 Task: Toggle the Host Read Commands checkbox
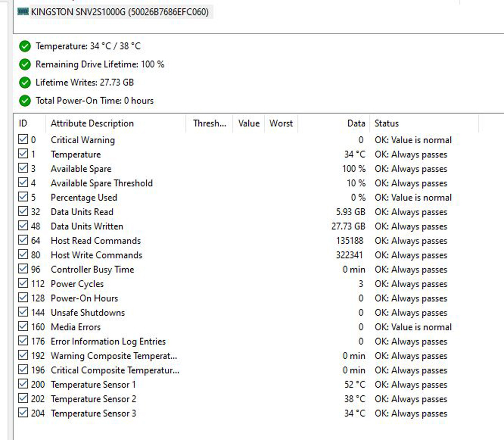click(x=23, y=240)
